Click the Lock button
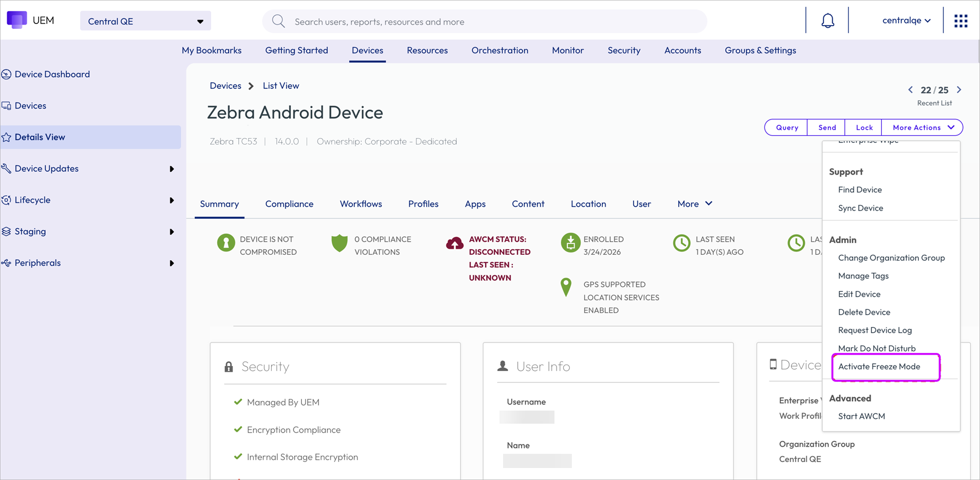 [864, 128]
